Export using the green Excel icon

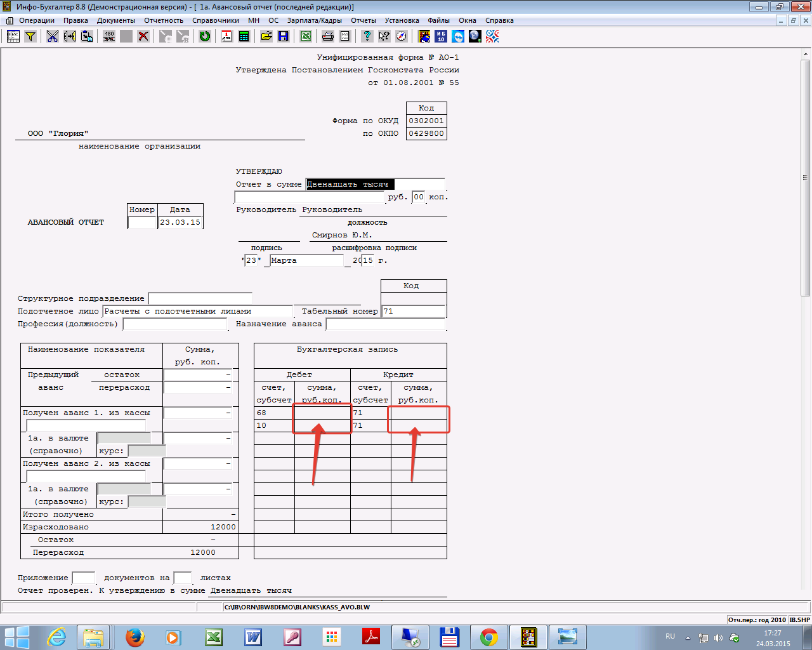click(306, 36)
